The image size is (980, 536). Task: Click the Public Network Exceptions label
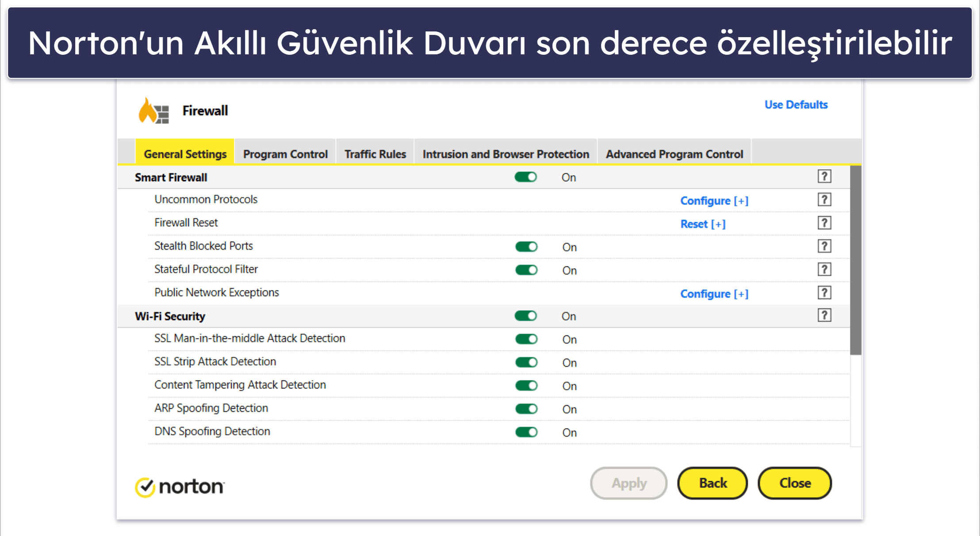pos(217,293)
